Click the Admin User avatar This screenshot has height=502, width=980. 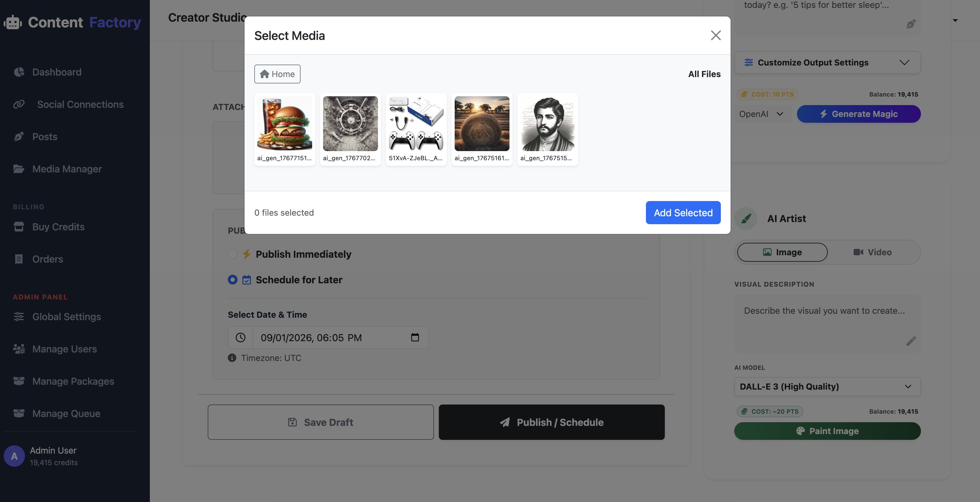tap(14, 456)
